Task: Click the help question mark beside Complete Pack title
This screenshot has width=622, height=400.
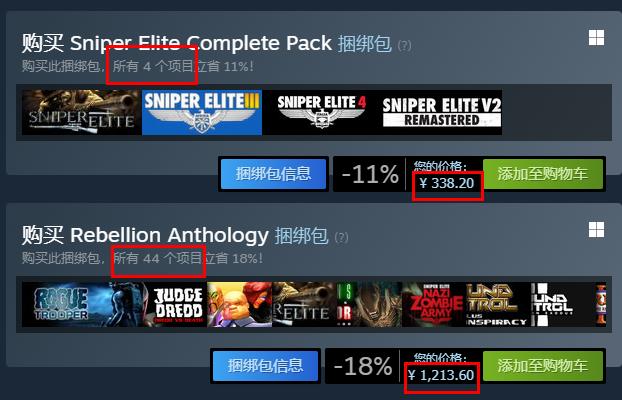Action: tap(404, 46)
